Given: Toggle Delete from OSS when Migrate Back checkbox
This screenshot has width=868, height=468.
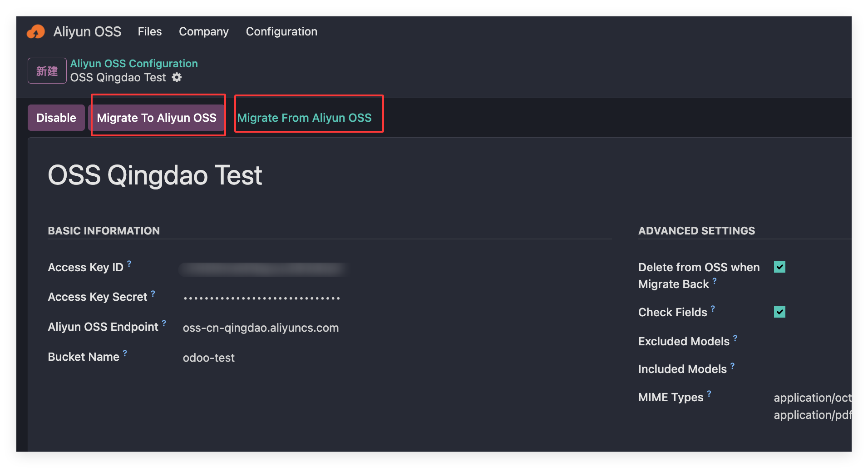Looking at the screenshot, I should [x=779, y=267].
